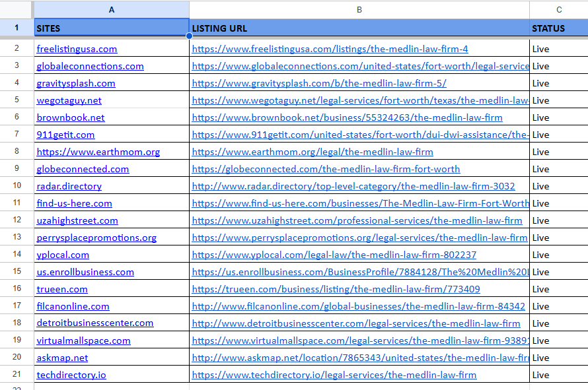
Task: Open radar.directory listing URL
Action: [353, 187]
